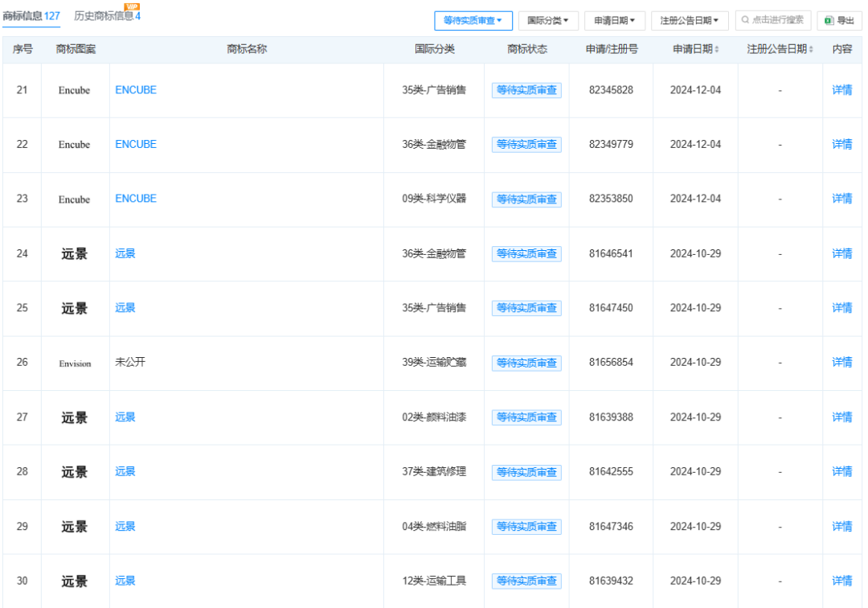
Task: Click the search magnifier icon
Action: (745, 20)
